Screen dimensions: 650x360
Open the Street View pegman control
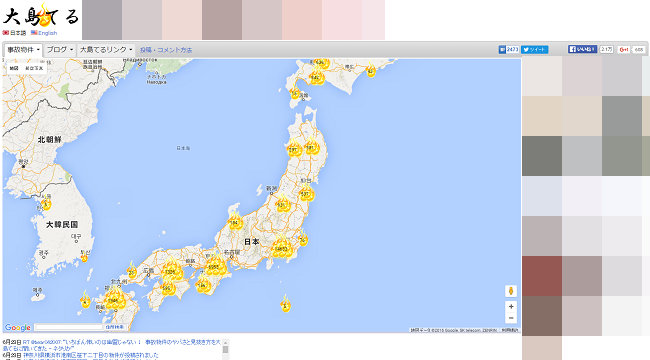511,291
